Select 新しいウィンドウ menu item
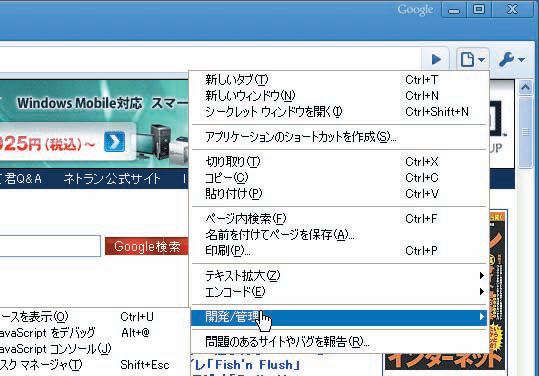539x376 pixels. pos(339,96)
